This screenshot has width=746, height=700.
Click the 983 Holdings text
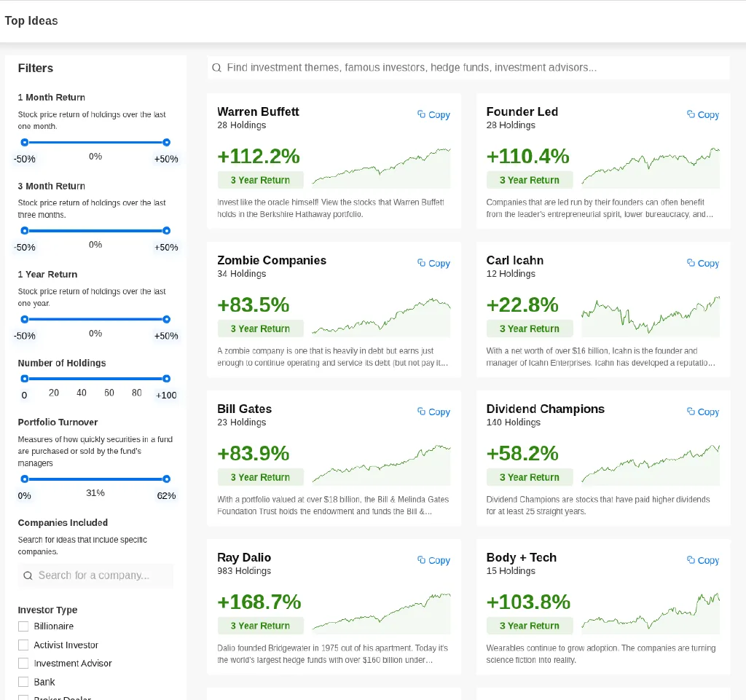[x=244, y=570]
